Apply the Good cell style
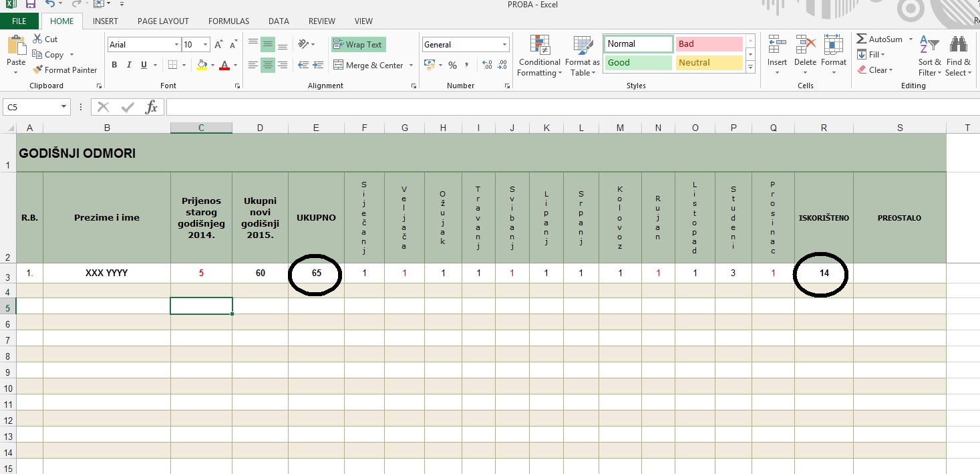 638,63
